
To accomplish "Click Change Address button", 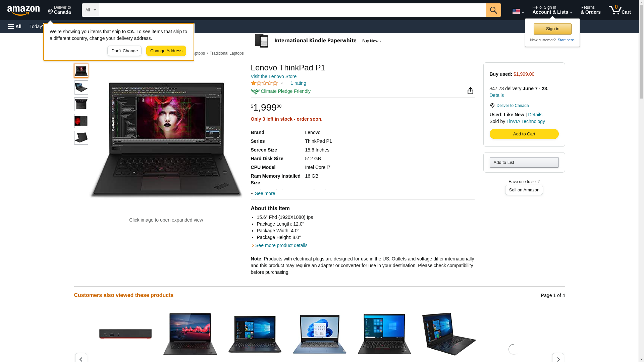I will (x=166, y=51).
